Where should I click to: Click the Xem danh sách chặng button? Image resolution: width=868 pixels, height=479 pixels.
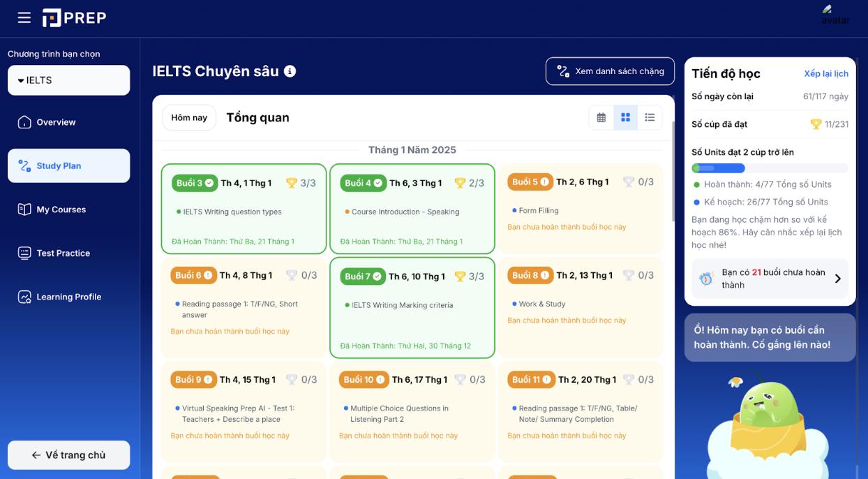[610, 71]
